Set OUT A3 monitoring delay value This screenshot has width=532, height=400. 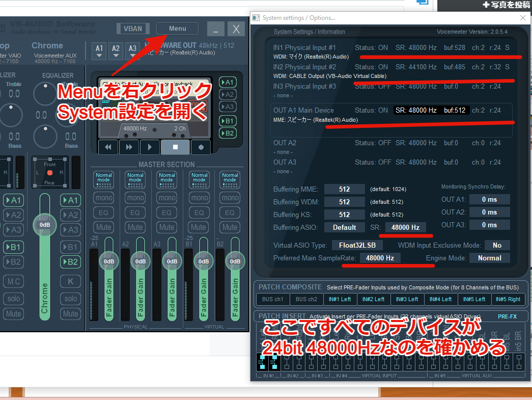pyautogui.click(x=490, y=225)
